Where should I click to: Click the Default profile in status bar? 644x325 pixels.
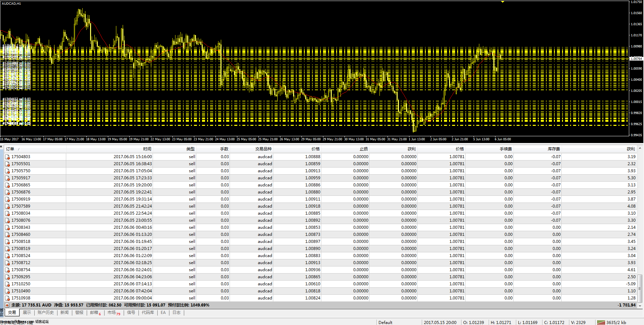pos(385,322)
